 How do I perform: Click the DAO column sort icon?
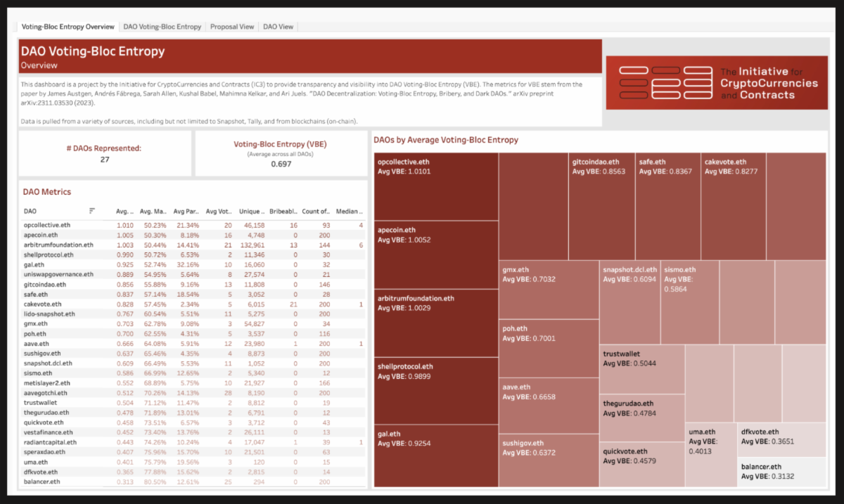pos(92,211)
